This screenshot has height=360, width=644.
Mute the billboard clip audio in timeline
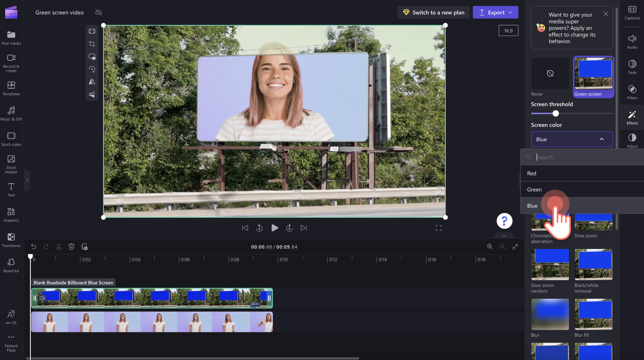pos(42,298)
